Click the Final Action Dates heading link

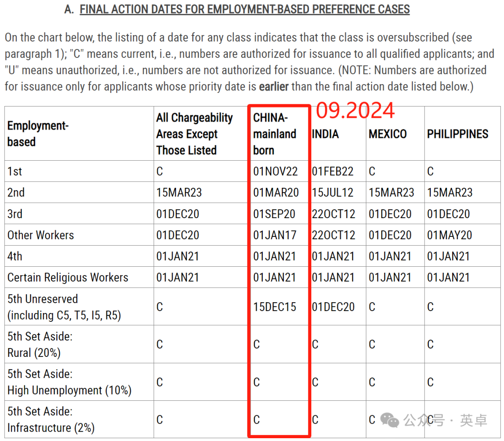[x=245, y=9]
